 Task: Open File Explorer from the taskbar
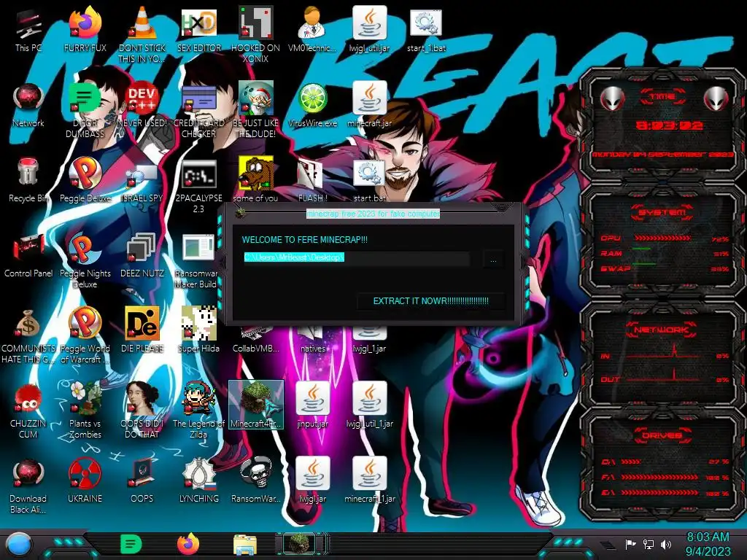click(245, 545)
